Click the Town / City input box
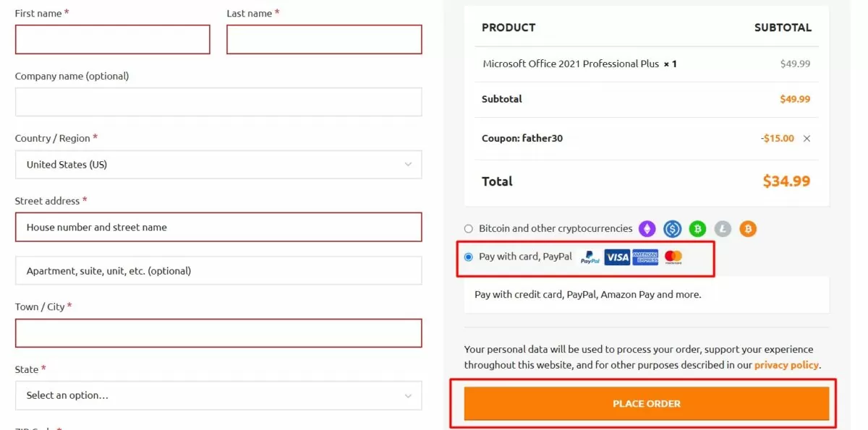868x430 pixels. [218, 333]
